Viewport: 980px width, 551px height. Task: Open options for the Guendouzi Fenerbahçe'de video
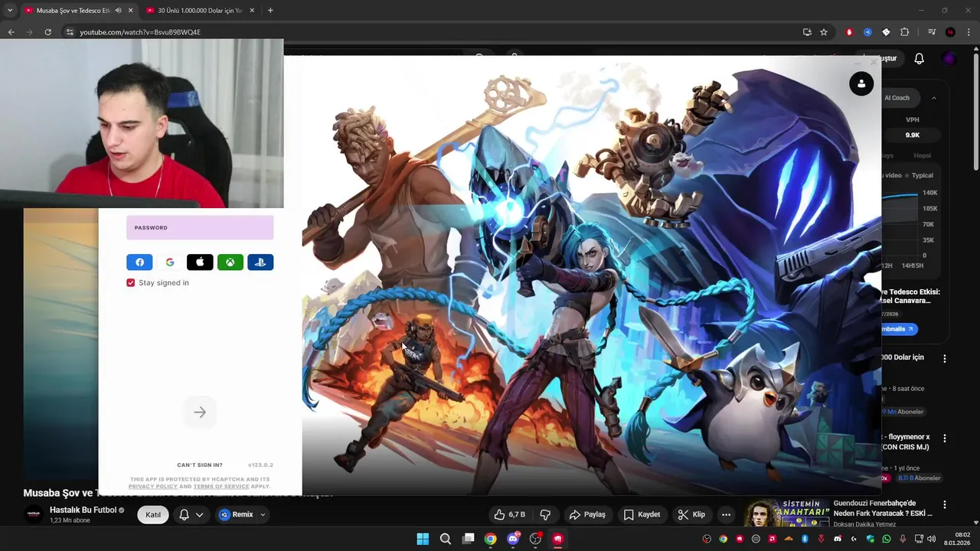click(x=945, y=505)
